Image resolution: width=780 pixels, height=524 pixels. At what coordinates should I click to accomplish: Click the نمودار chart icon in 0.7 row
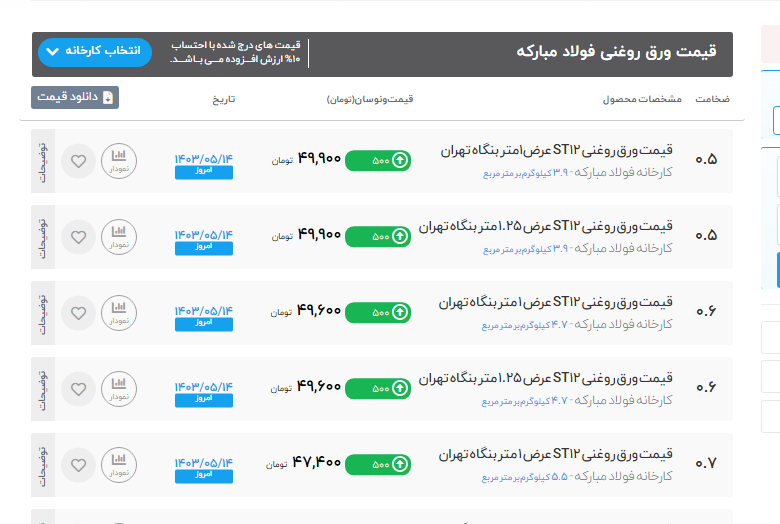[119, 464]
